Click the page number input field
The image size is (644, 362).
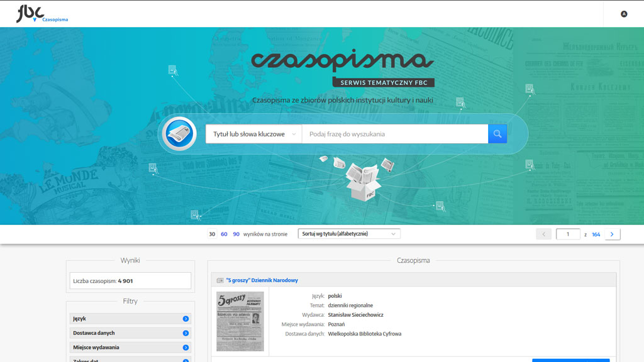click(x=568, y=234)
